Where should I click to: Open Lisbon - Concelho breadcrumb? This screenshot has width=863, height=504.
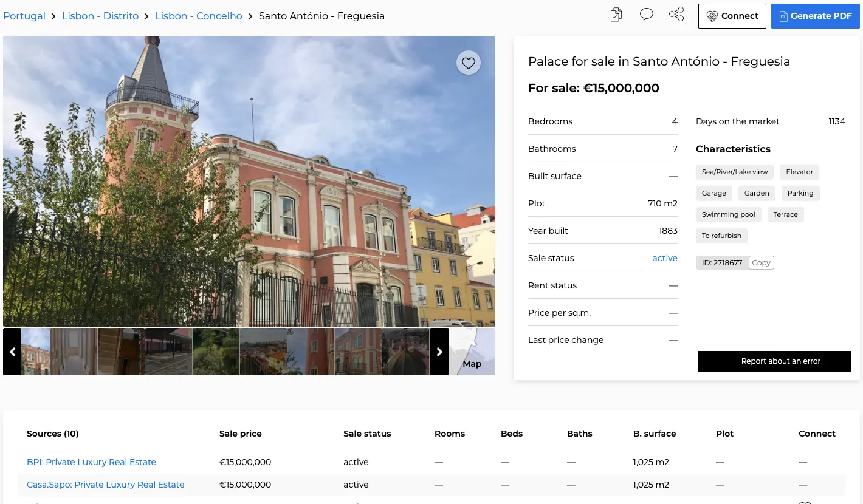(x=199, y=16)
